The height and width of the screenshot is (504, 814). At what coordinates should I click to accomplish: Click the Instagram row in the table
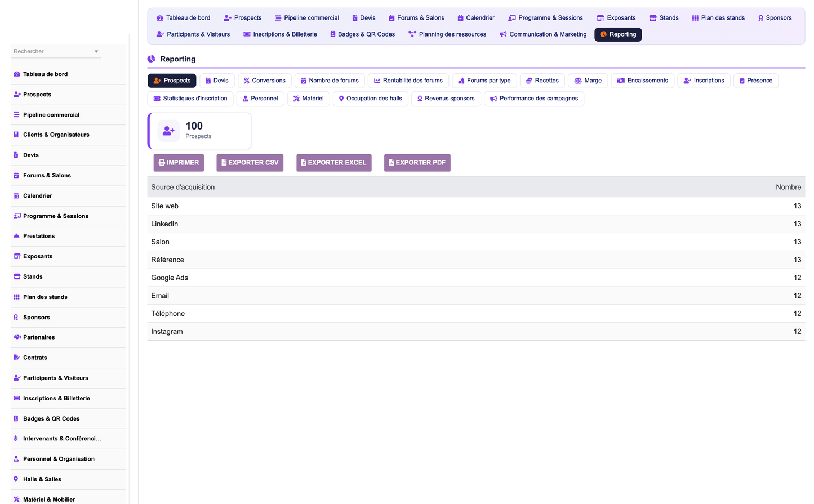click(476, 332)
